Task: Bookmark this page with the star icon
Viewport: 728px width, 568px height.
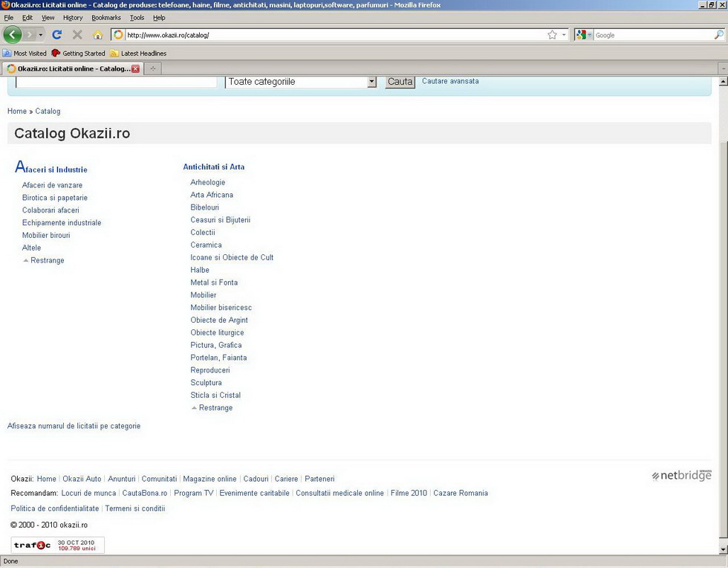Action: pyautogui.click(x=552, y=35)
